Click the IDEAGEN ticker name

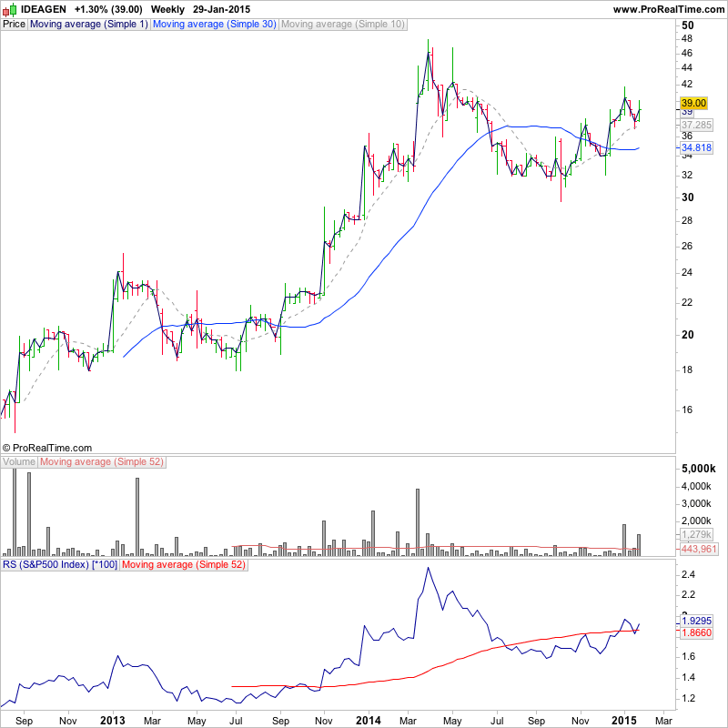tap(43, 9)
